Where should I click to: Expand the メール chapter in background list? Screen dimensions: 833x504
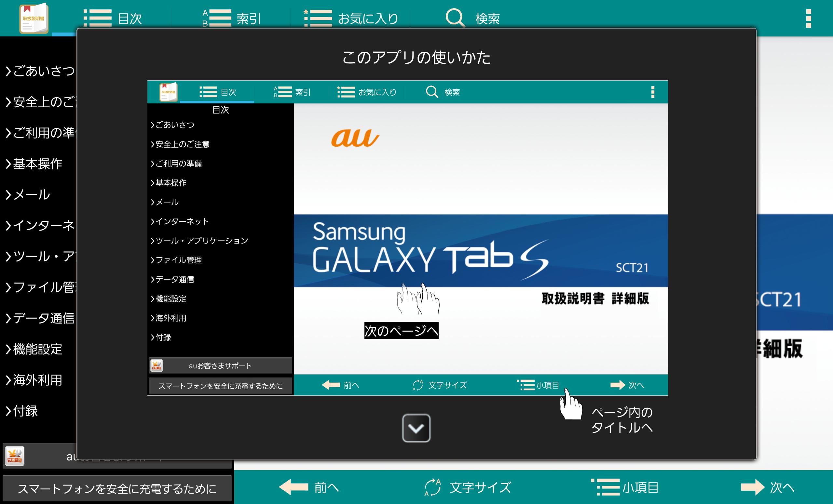28,194
